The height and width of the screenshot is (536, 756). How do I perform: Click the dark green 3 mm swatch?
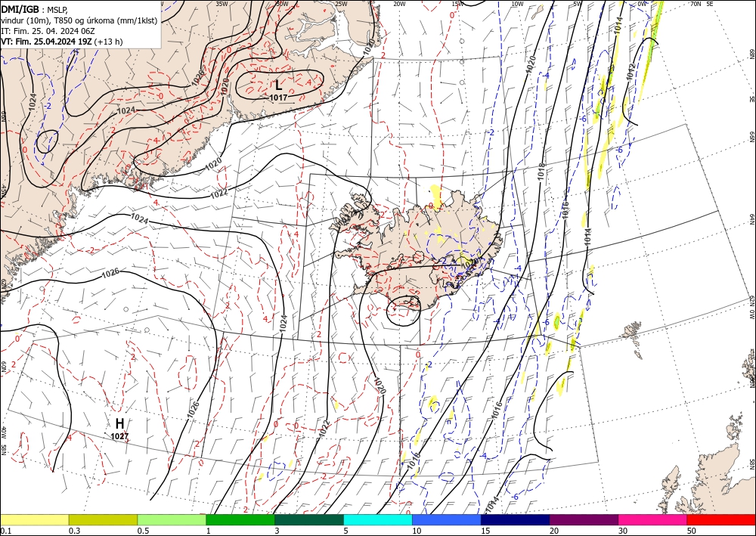tap(309, 519)
